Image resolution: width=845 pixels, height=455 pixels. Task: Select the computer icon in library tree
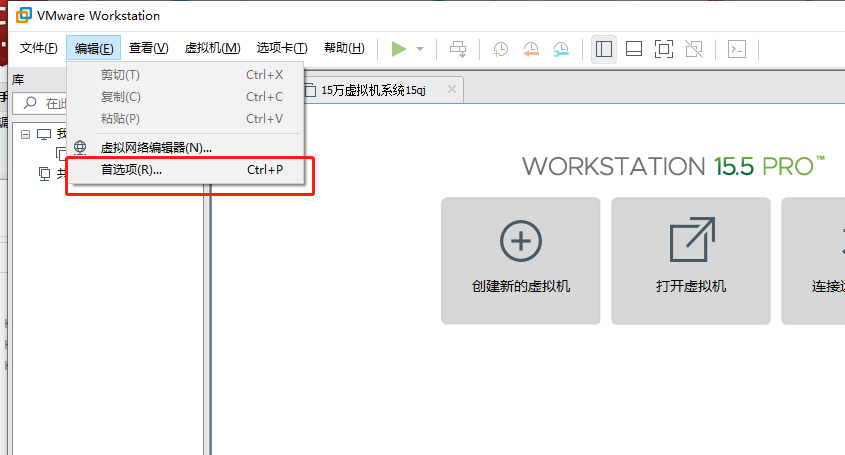click(44, 134)
